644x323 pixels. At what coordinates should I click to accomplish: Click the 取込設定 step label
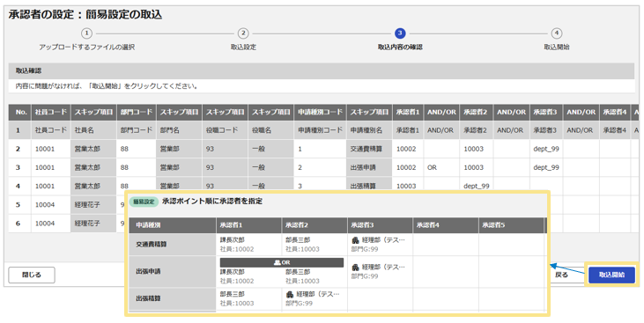coord(243,48)
